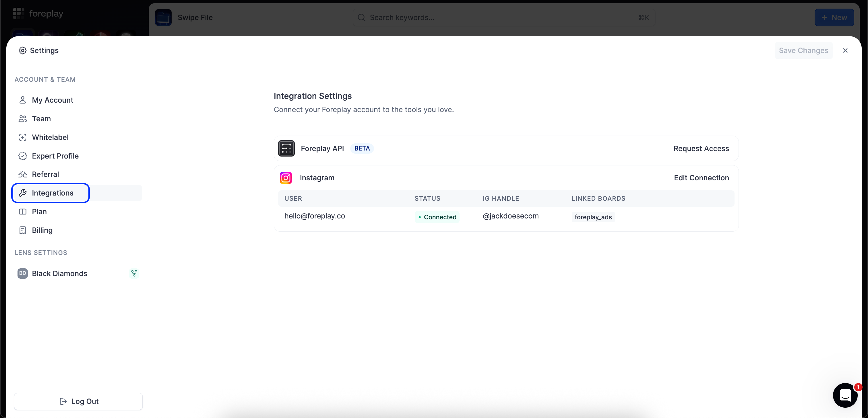Click Request Access for Foreplay API
This screenshot has height=418, width=868.
click(701, 149)
